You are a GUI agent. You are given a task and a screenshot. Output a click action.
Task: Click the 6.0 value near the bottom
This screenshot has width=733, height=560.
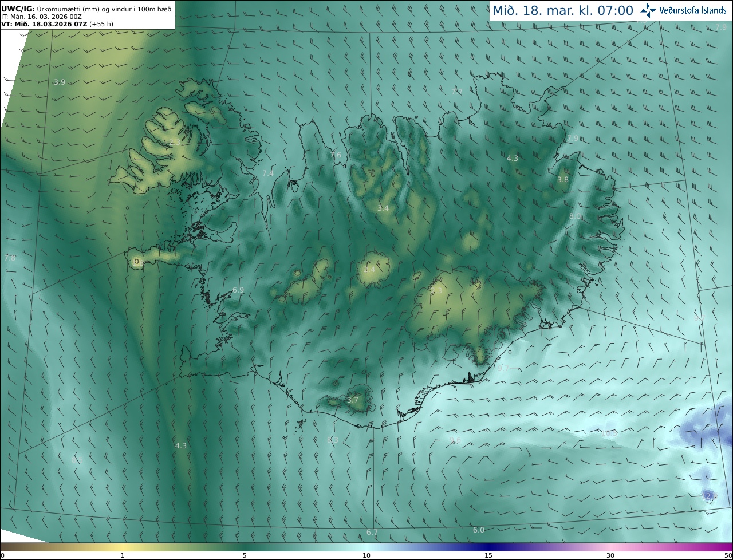pos(479,530)
